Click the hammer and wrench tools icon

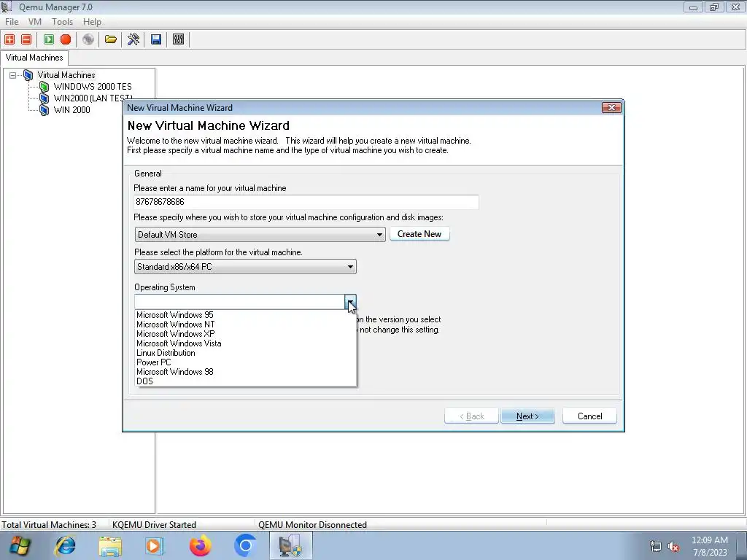[133, 39]
